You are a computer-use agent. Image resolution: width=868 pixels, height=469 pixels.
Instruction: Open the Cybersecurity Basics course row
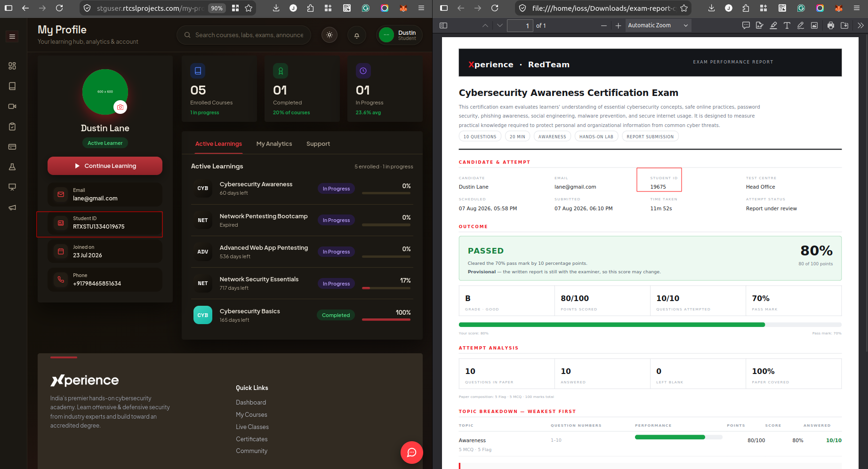pos(302,315)
